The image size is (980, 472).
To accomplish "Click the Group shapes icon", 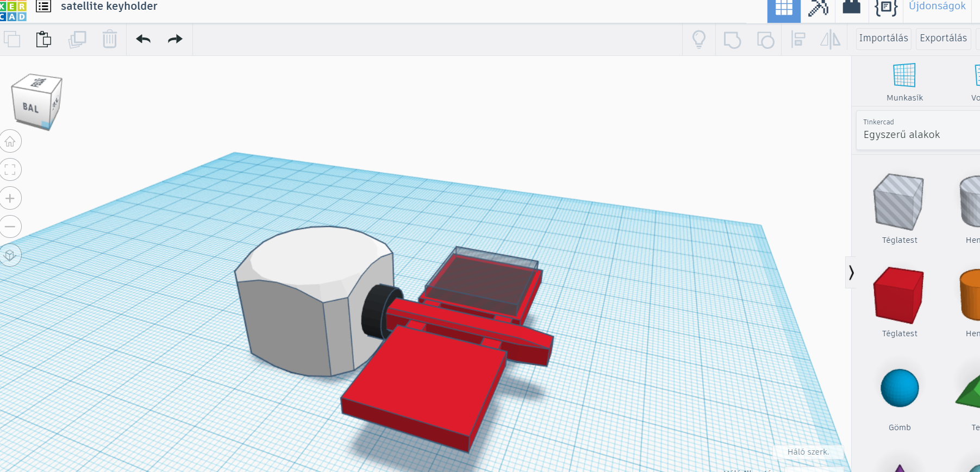I will [732, 40].
